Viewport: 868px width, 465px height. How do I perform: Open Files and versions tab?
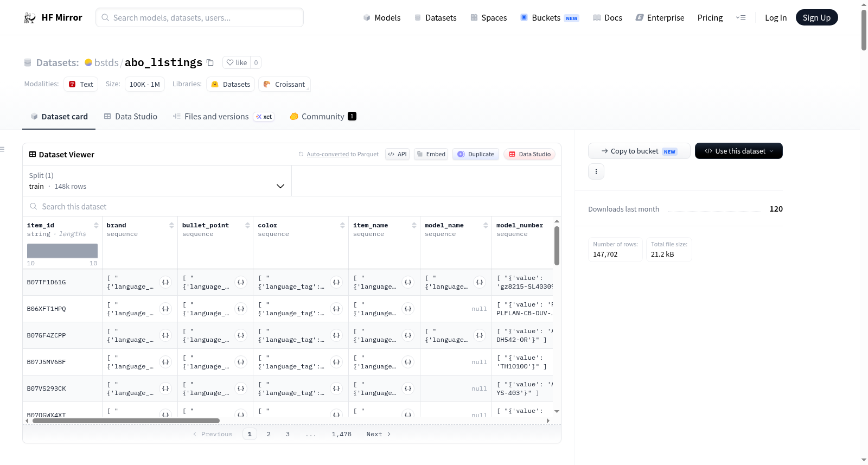224,116
